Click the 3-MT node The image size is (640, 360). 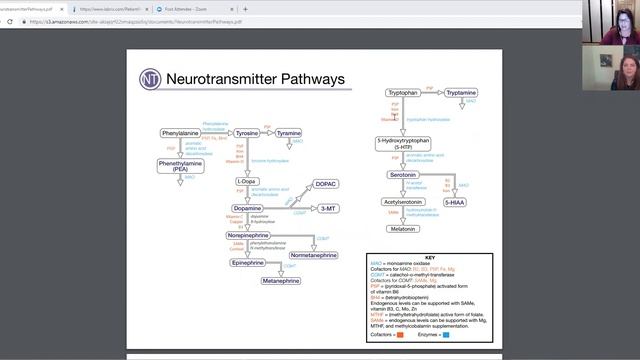(x=328, y=209)
